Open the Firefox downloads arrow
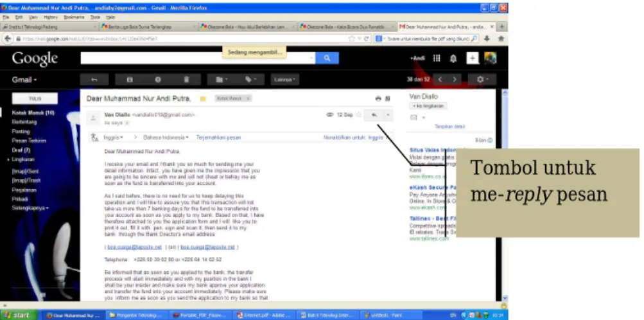Viewport: 644px width, 320px height. pyautogui.click(x=487, y=39)
